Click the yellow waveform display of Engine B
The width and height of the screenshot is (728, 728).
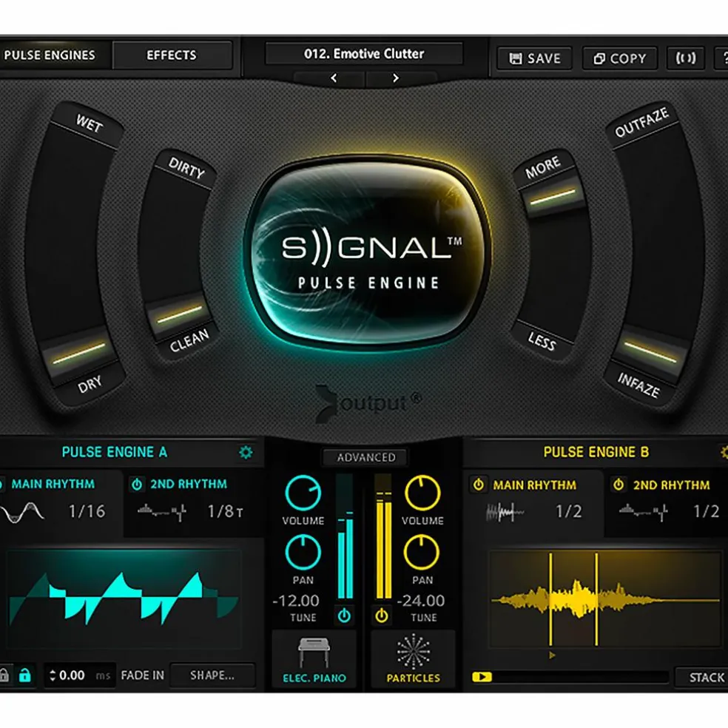click(x=605, y=599)
